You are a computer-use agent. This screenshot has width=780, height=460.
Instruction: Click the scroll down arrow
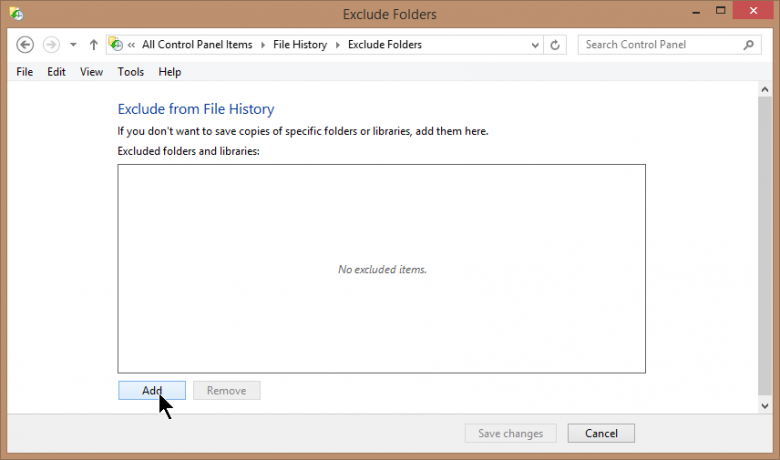765,406
